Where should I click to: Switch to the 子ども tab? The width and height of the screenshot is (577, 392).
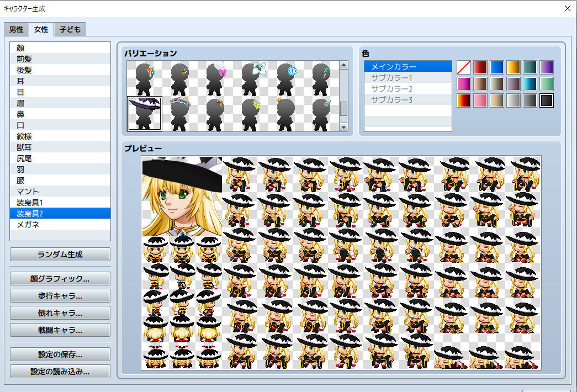pos(70,29)
